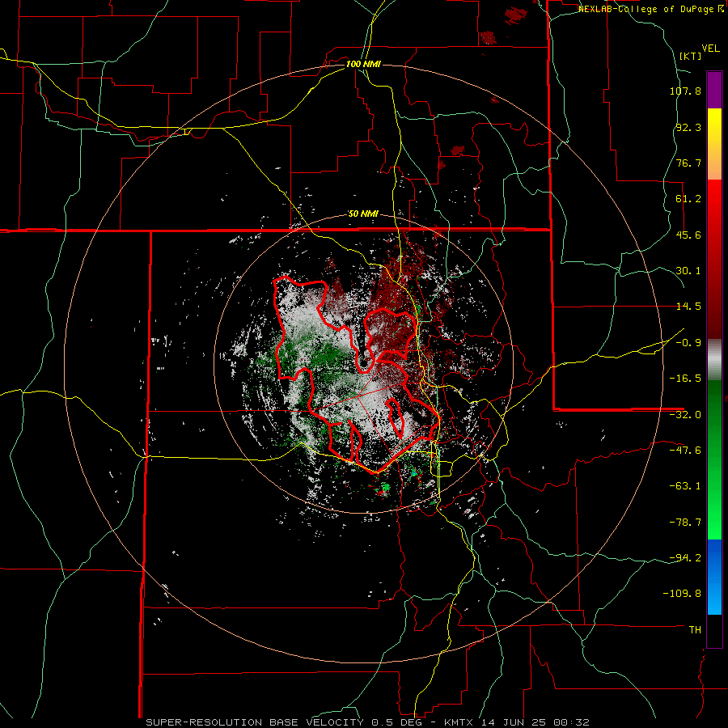
Task: Click the VEL legend title
Action: pos(710,49)
